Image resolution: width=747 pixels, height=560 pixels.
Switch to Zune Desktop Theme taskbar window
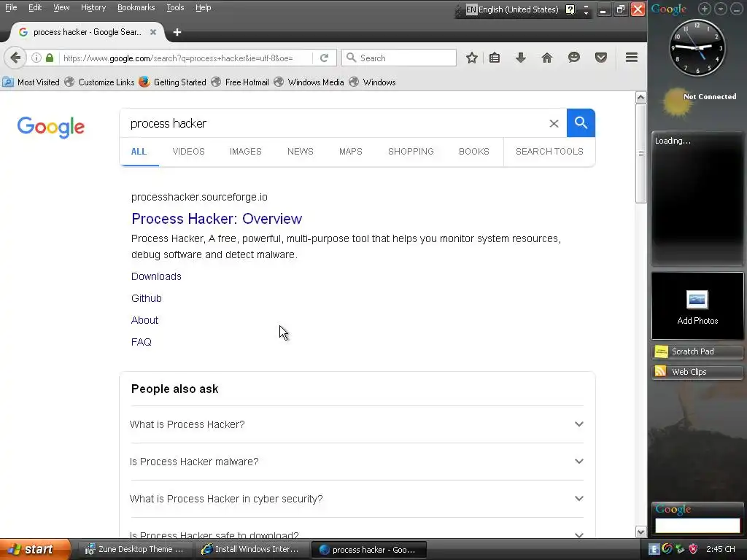pos(134,550)
